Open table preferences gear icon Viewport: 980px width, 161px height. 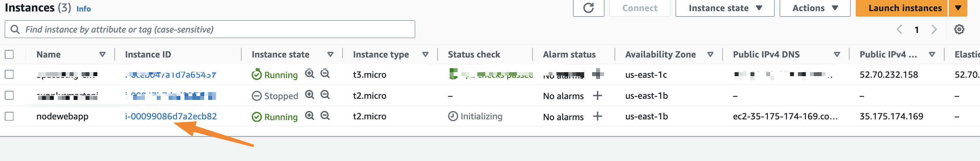[959, 29]
